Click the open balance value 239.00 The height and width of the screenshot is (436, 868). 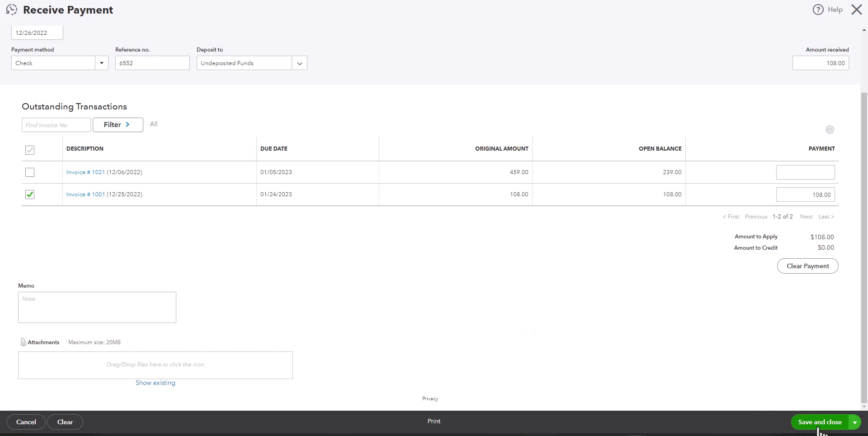click(672, 172)
